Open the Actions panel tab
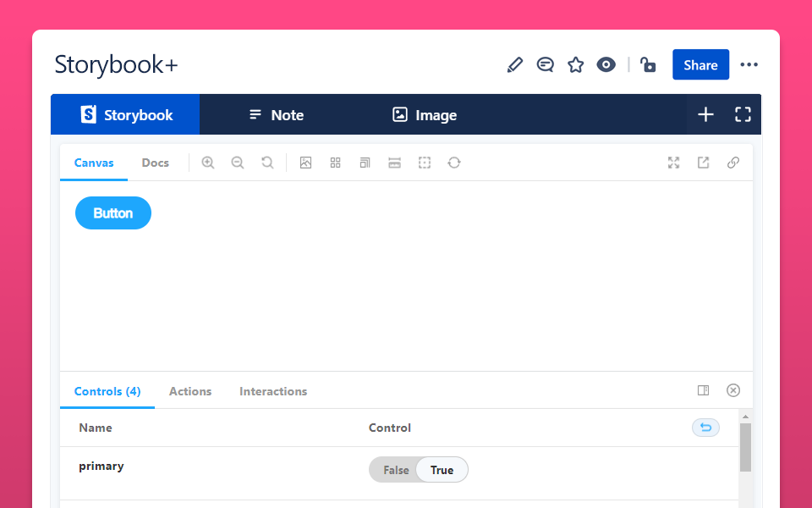Image resolution: width=812 pixels, height=508 pixels. tap(190, 391)
